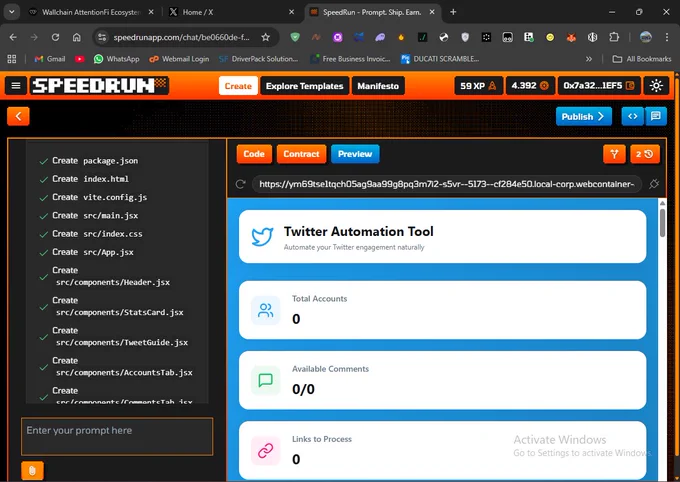The height and width of the screenshot is (482, 680).
Task: Open wallet 0x7a32...1EF5
Action: point(599,86)
